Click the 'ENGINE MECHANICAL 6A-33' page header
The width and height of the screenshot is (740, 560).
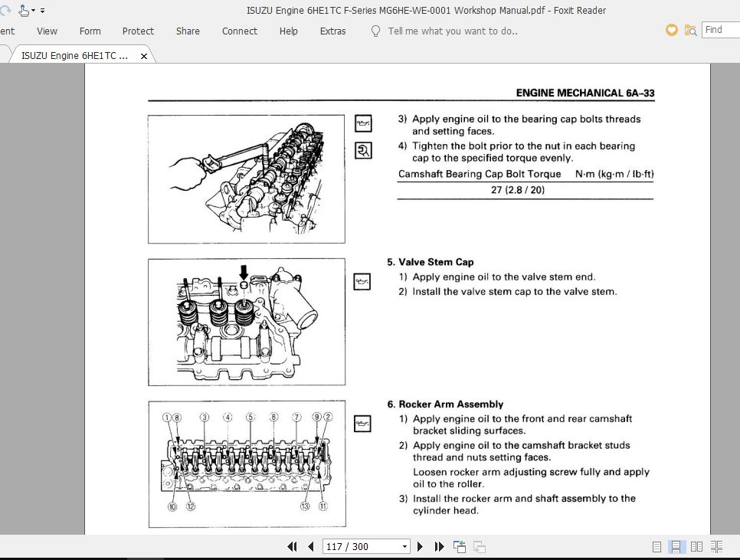pos(585,93)
